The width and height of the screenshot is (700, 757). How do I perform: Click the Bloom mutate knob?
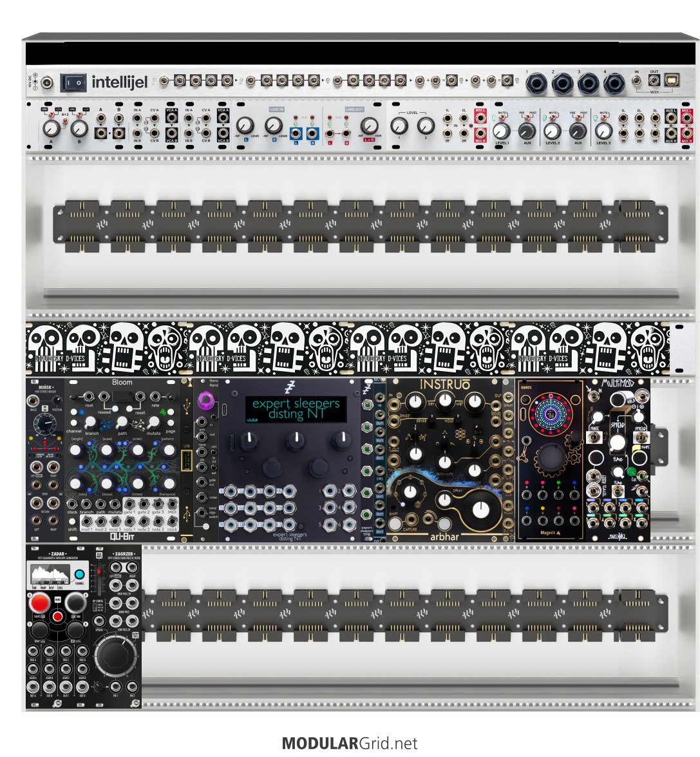tap(153, 422)
